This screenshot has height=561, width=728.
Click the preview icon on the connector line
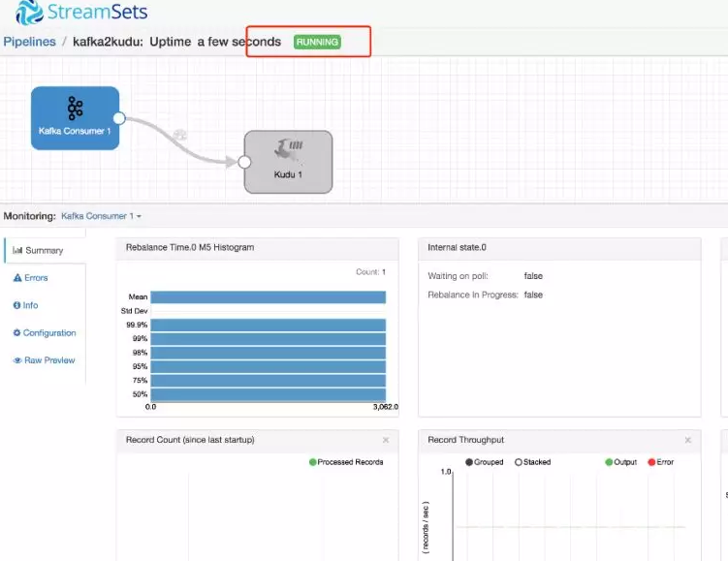tap(180, 135)
